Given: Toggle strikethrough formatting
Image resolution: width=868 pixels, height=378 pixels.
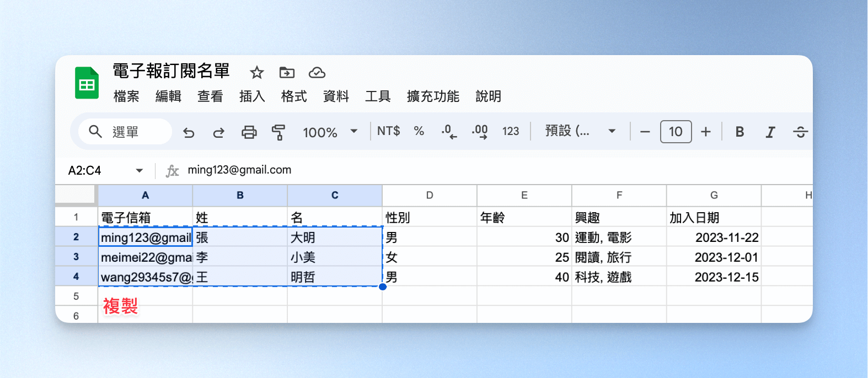Looking at the screenshot, I should [x=801, y=132].
